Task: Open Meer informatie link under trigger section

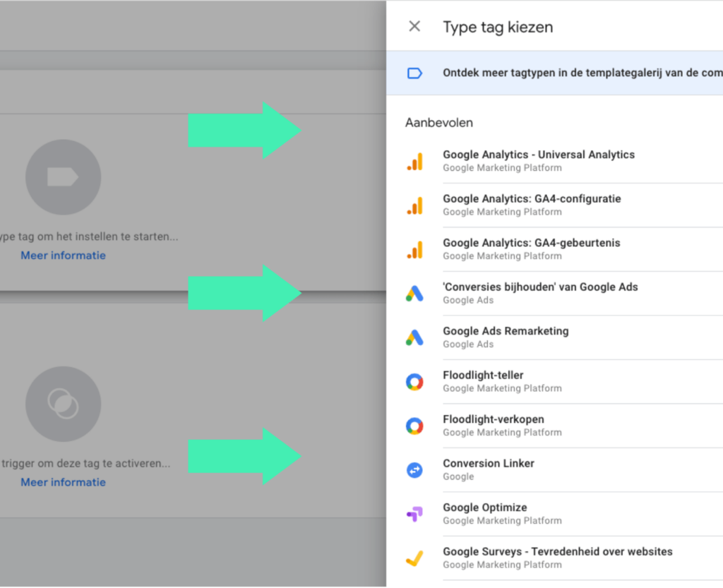Action: click(63, 482)
